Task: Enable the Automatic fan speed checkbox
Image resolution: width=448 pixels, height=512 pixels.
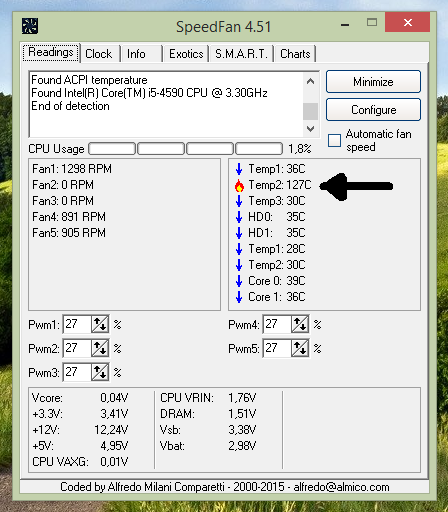Action: (334, 141)
